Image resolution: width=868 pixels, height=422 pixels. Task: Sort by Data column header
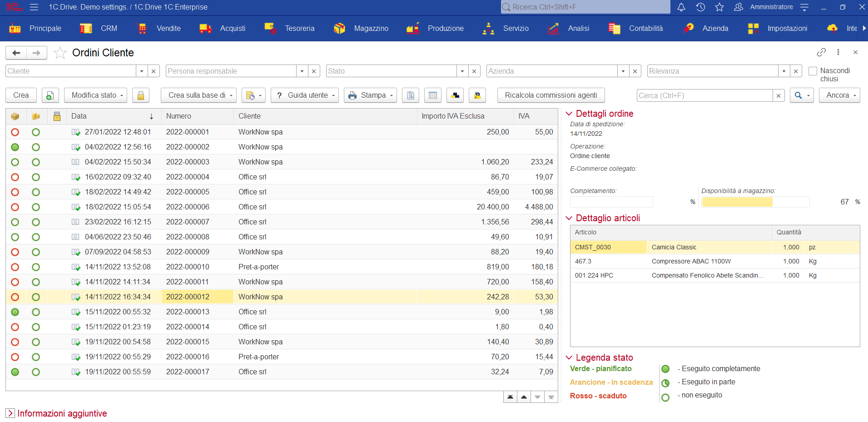(x=114, y=116)
